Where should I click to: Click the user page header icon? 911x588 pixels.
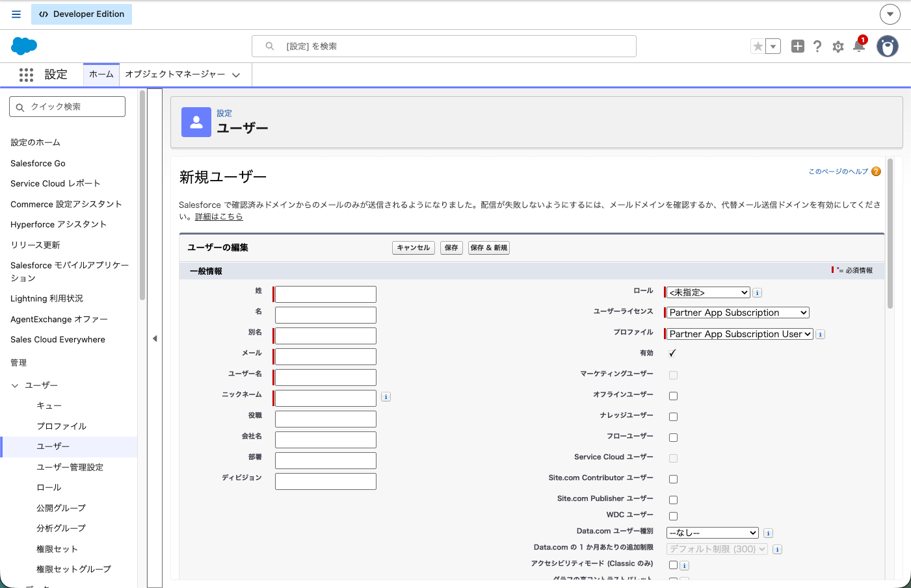196,122
